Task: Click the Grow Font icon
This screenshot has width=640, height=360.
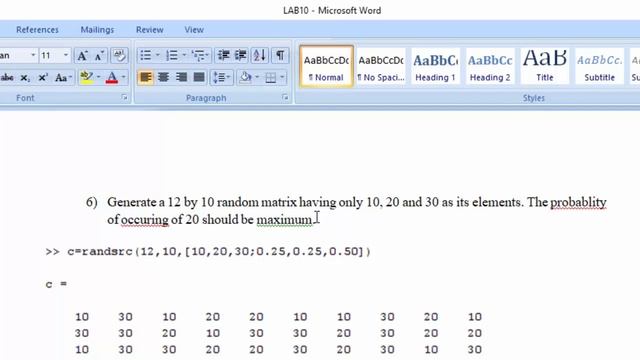Action: pos(82,56)
